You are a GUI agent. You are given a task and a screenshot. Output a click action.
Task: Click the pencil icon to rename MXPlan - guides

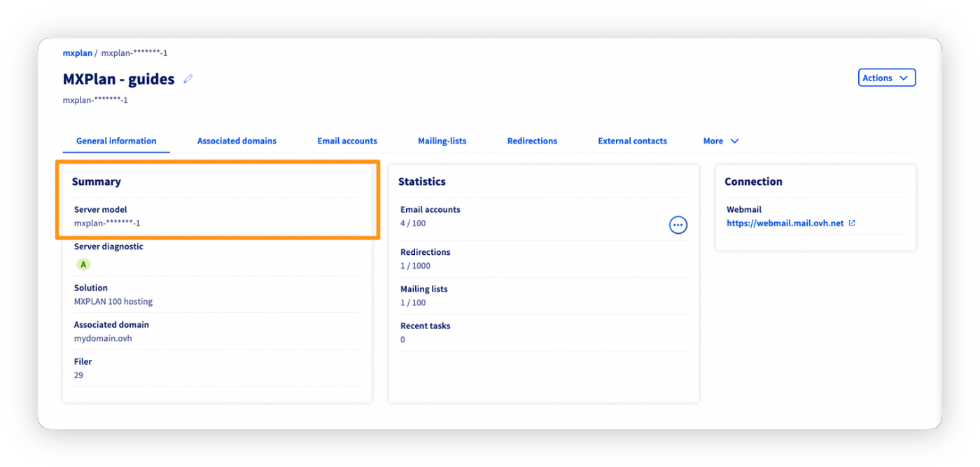pos(188,79)
